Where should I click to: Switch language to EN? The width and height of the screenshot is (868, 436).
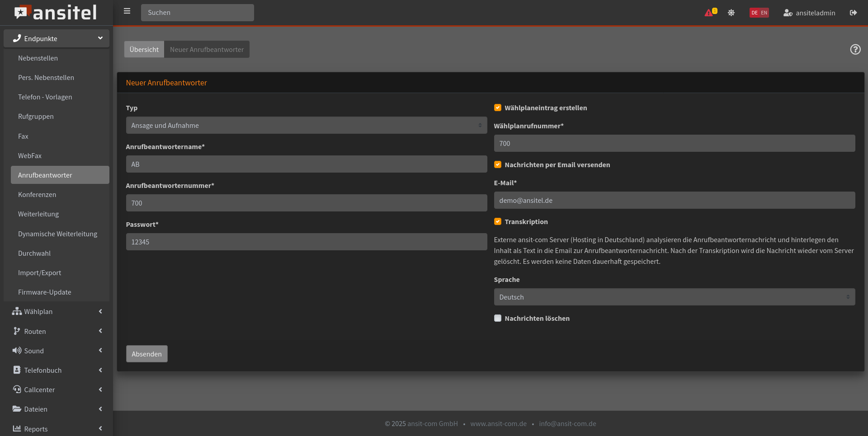(x=764, y=13)
